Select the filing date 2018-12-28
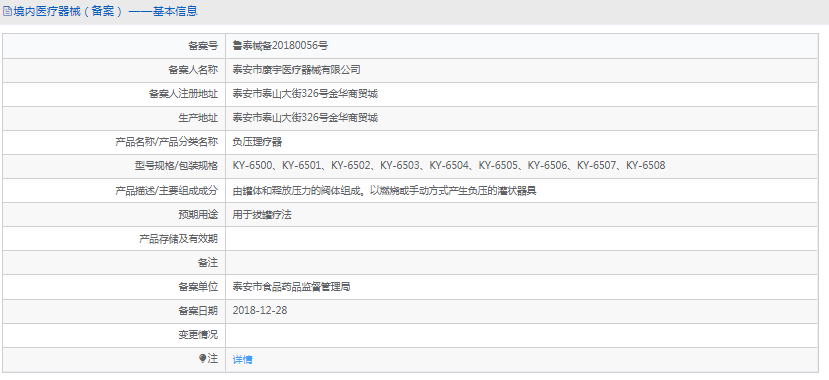The image size is (829, 380). point(260,310)
